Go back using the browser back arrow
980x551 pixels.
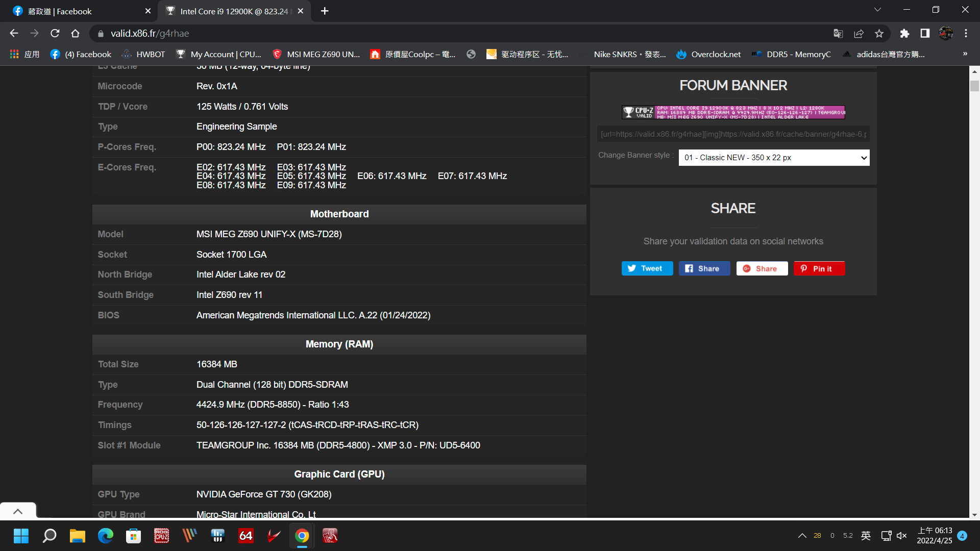[x=14, y=33]
